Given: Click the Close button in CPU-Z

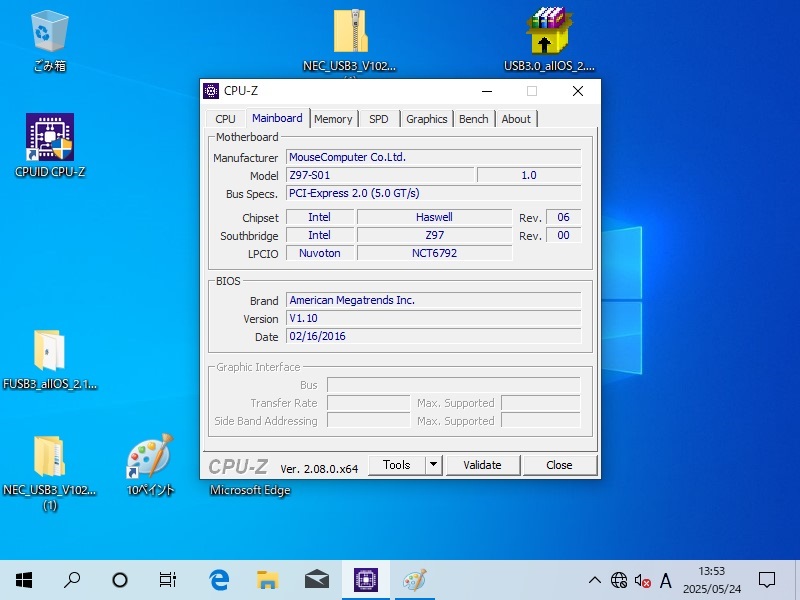Looking at the screenshot, I should (x=559, y=465).
